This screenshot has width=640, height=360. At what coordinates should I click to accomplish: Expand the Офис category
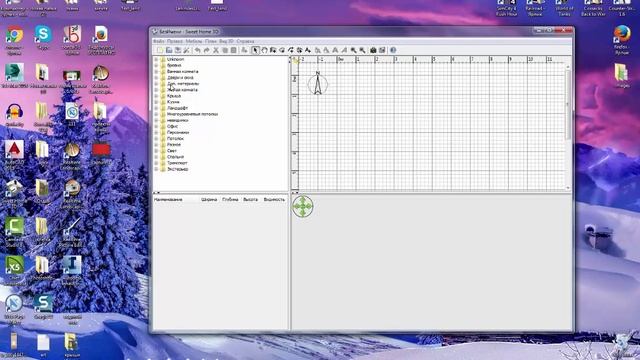click(156, 127)
